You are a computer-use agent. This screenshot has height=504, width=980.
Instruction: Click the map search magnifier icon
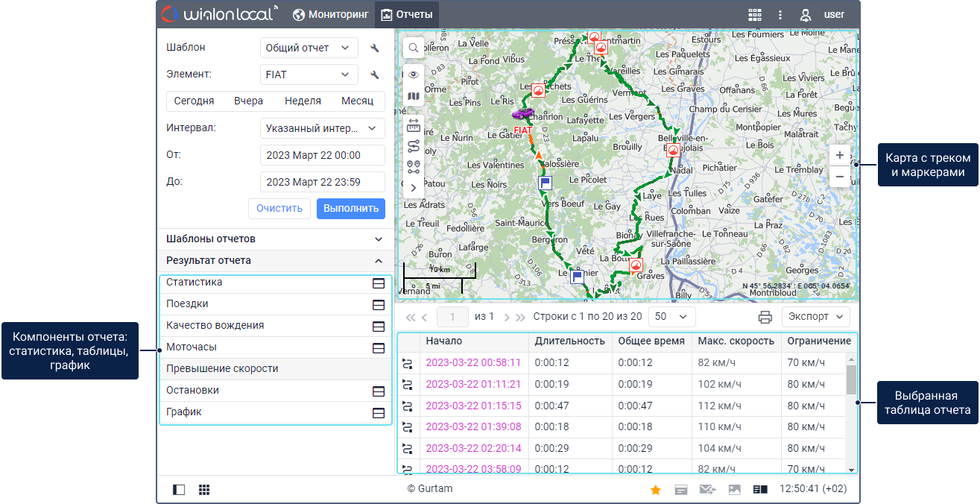point(414,48)
